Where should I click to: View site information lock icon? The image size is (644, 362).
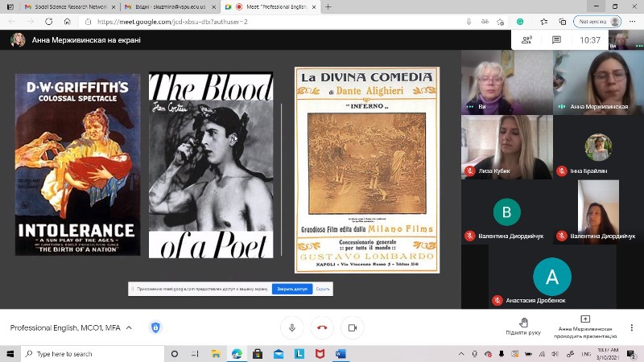[88, 22]
